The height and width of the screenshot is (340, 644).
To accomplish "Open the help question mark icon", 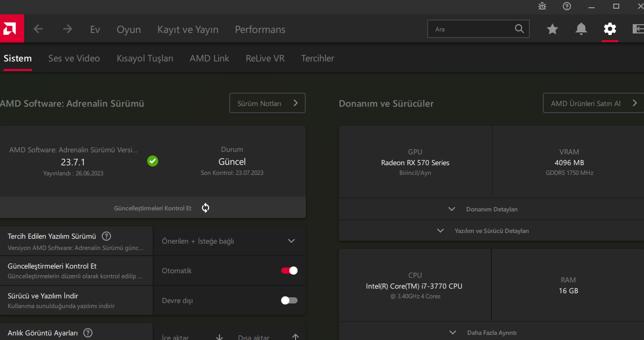I will (x=567, y=6).
